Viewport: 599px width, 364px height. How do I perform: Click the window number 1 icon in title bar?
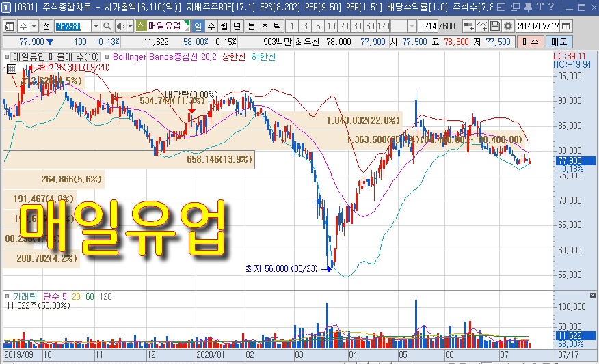coord(6,7)
